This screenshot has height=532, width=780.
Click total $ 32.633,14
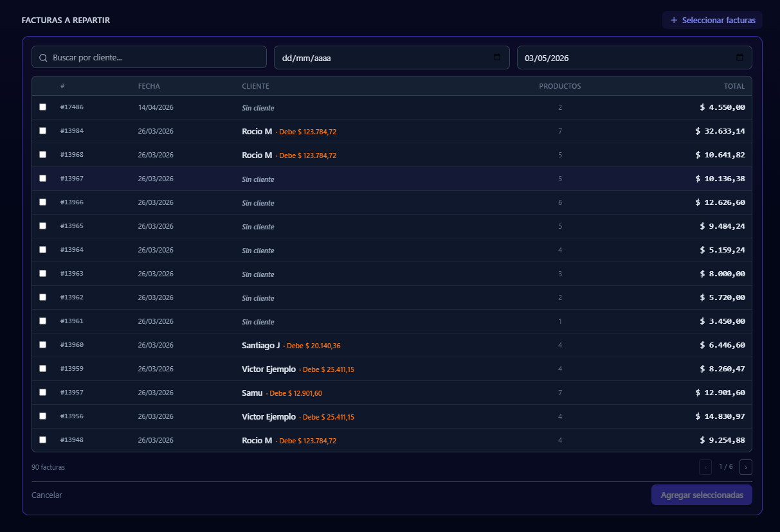[720, 131]
